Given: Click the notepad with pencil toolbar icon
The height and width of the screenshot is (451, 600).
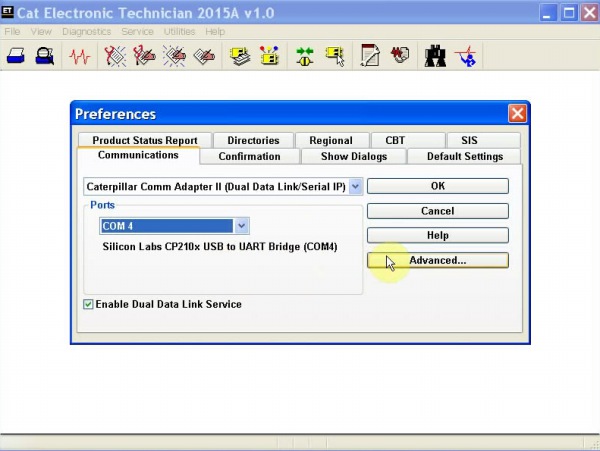Looking at the screenshot, I should coord(370,56).
